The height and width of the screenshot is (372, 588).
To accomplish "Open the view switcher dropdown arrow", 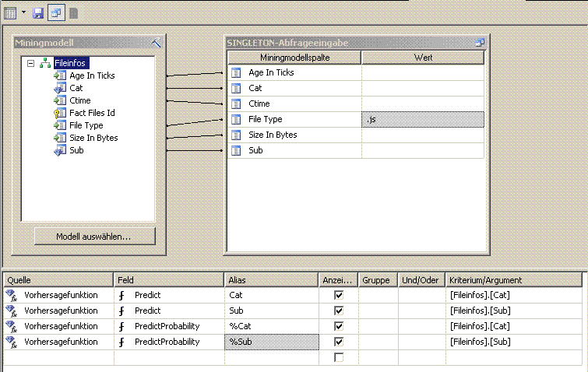I will pyautogui.click(x=23, y=12).
